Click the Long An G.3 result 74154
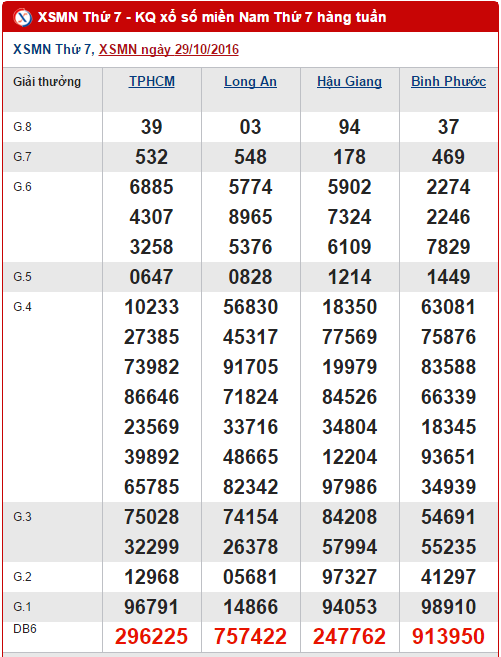 click(x=250, y=517)
